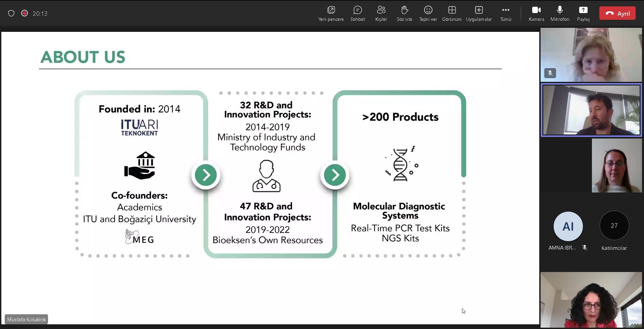The image size is (644, 329).
Task: Open Tümü more options menu
Action: point(506,14)
